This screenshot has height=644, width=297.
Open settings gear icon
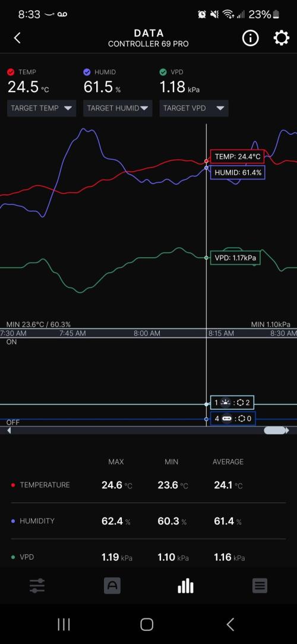pyautogui.click(x=281, y=38)
